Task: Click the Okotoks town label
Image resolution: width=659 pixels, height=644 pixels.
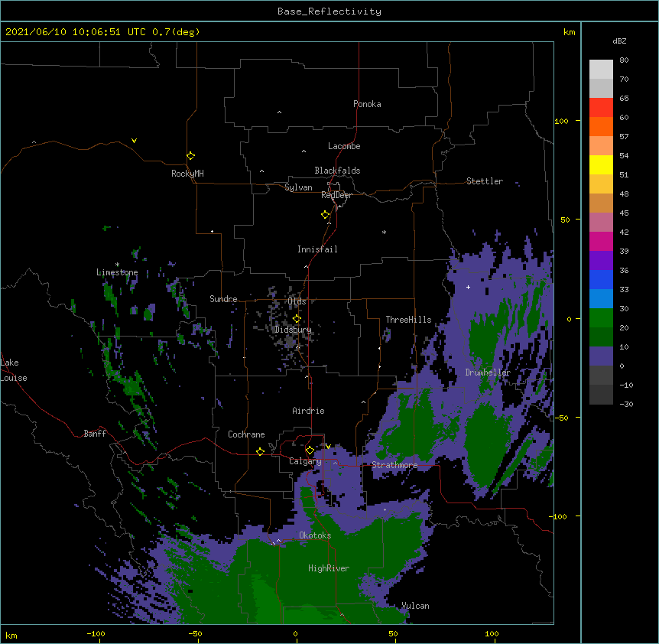Action: click(x=315, y=535)
